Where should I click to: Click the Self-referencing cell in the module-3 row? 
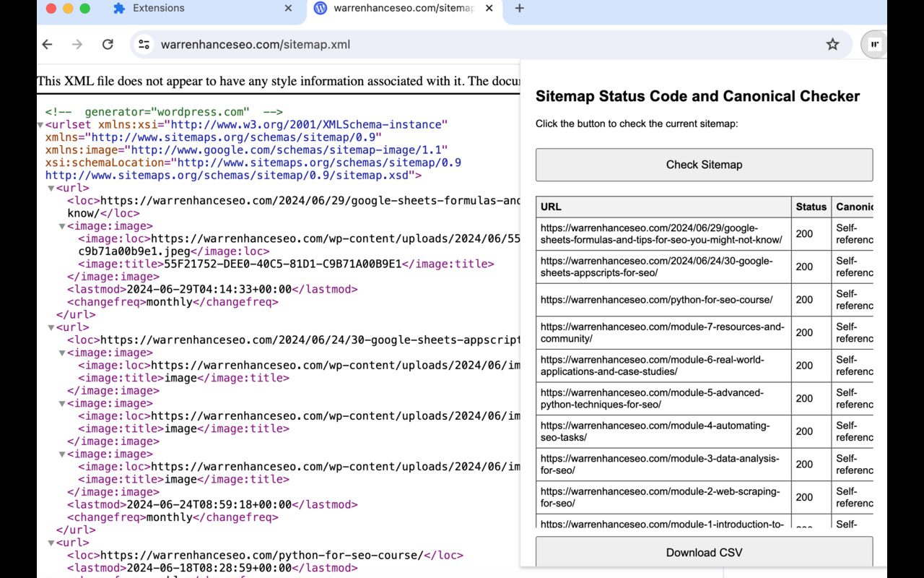[x=854, y=465]
